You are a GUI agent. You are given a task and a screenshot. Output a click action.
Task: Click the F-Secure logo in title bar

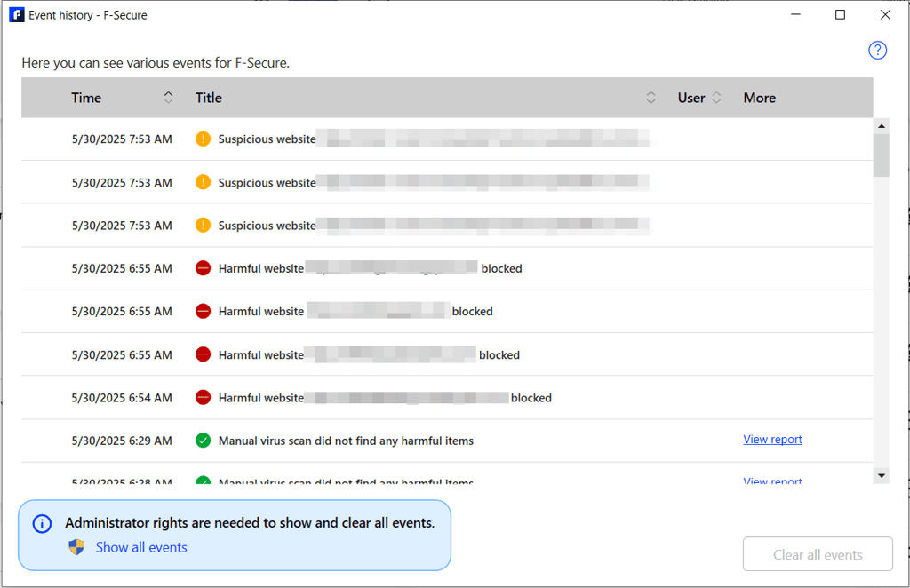16,15
